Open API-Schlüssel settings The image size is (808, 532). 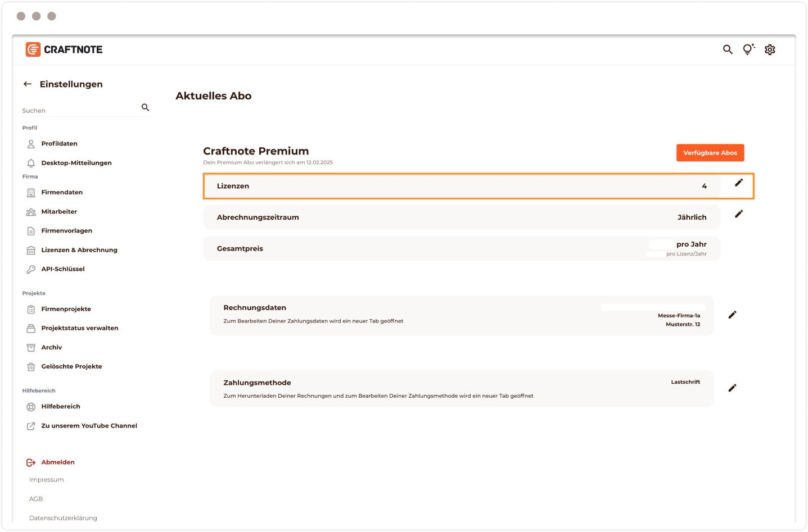(63, 269)
